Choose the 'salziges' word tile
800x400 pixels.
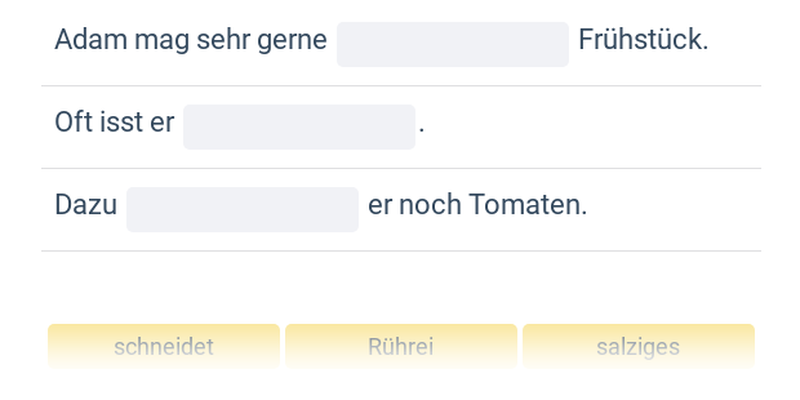(638, 347)
